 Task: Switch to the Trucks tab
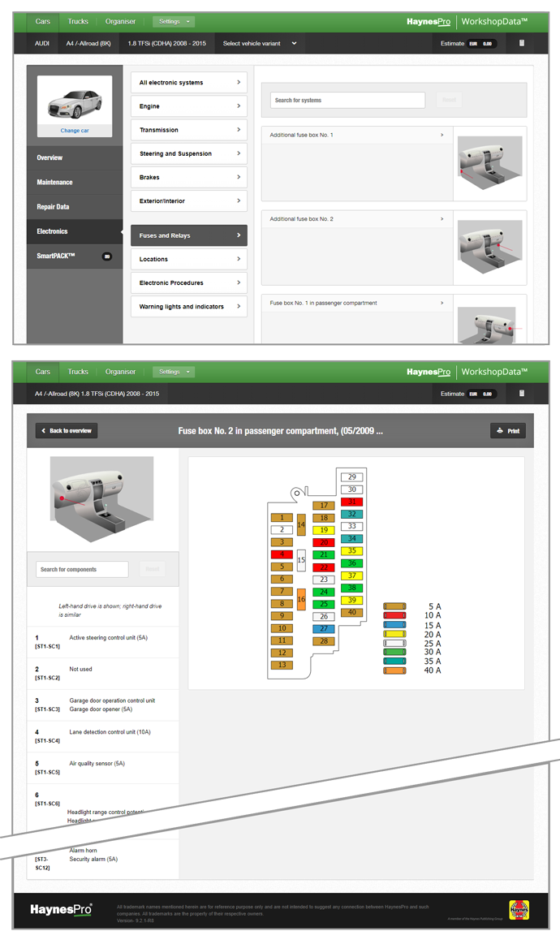pos(79,21)
